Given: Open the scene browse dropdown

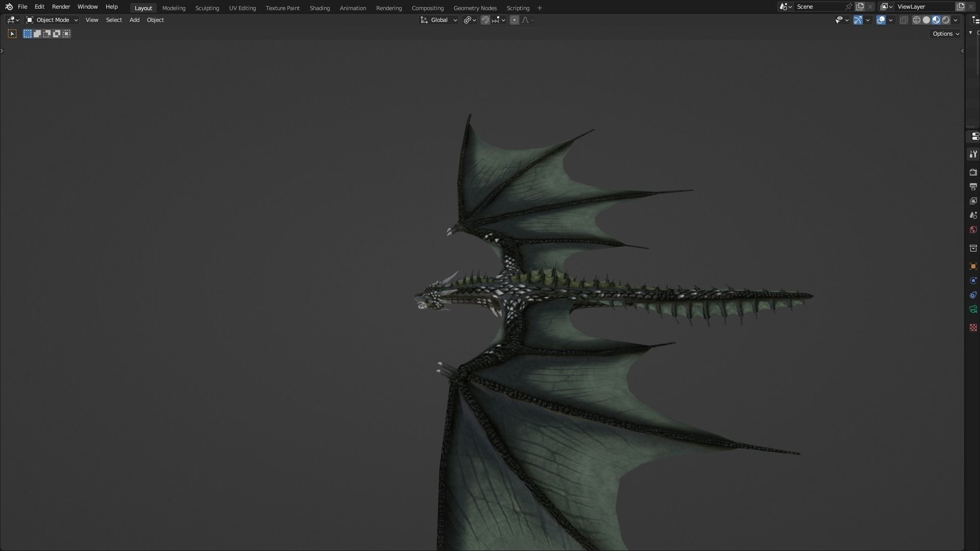Looking at the screenshot, I should pyautogui.click(x=786, y=7).
